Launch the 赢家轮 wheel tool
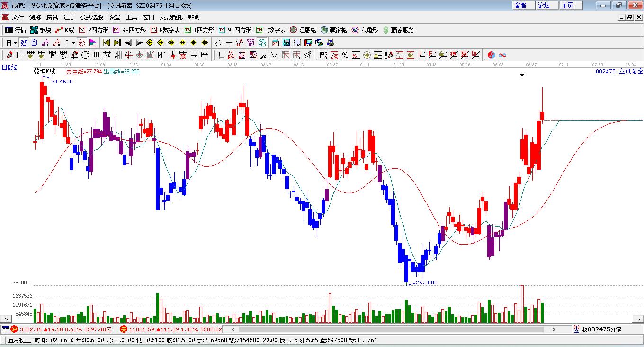This screenshot has height=347, width=644. (x=334, y=30)
